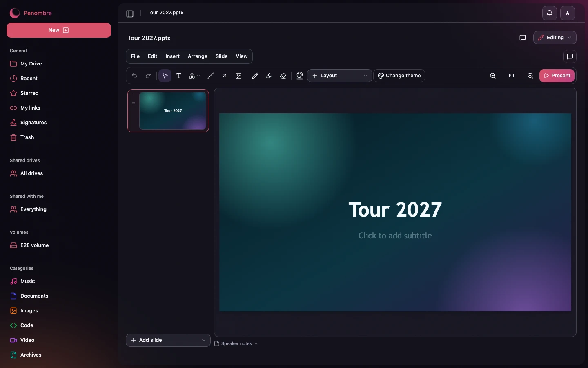
Task: Select the Text tool
Action: tap(179, 76)
